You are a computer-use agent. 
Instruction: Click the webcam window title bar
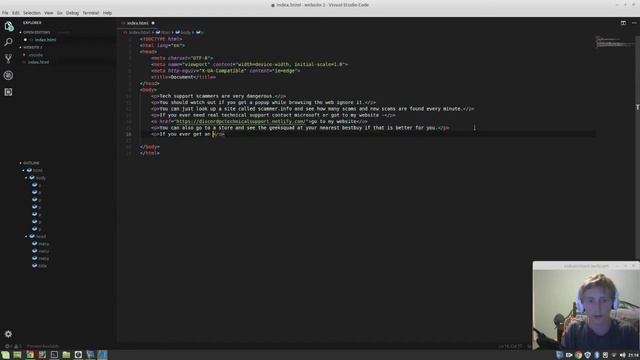click(x=586, y=266)
